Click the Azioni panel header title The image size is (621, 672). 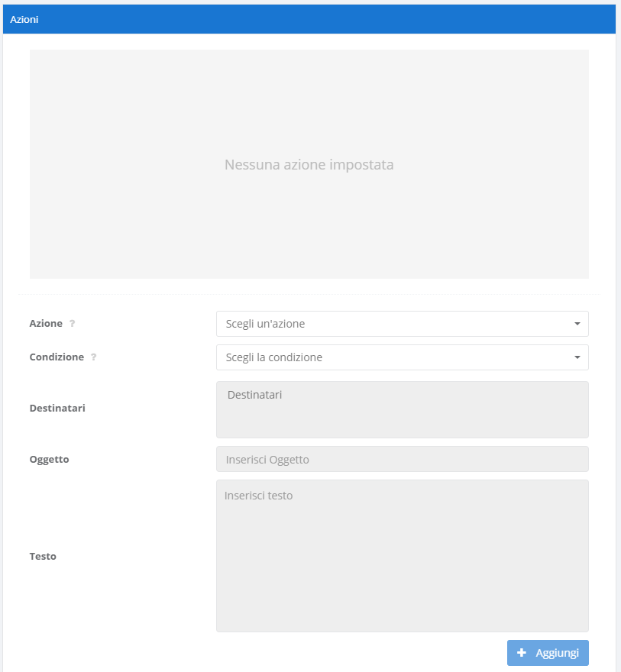(24, 19)
